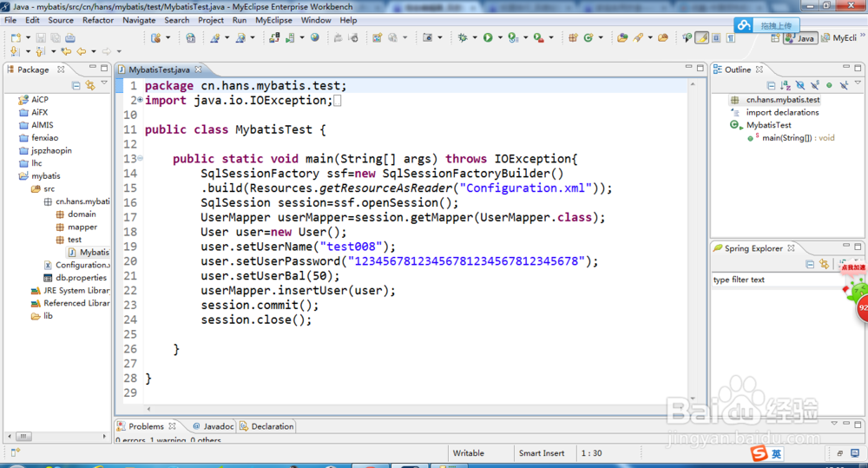Open Package Explorer view menu triangle
868x468 pixels.
(x=104, y=83)
